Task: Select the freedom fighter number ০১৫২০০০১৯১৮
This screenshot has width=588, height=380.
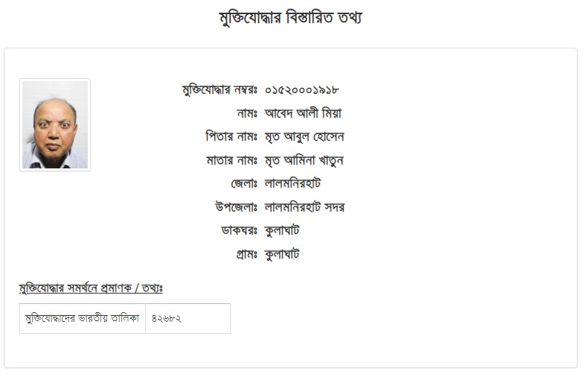Action: tap(302, 90)
